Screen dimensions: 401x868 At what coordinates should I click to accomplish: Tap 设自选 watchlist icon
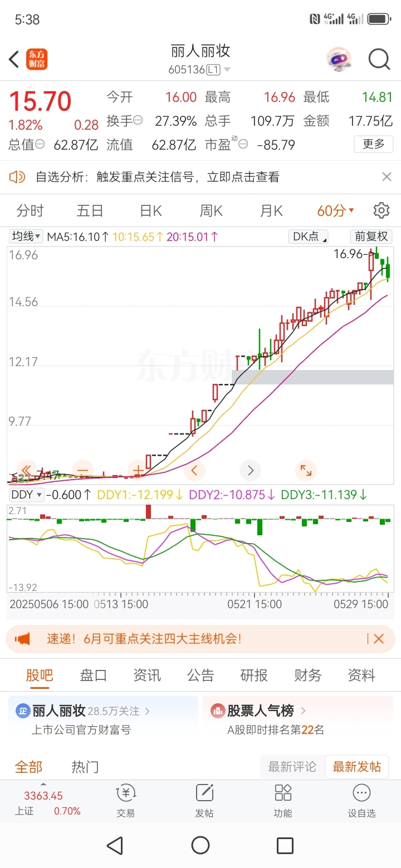(361, 801)
